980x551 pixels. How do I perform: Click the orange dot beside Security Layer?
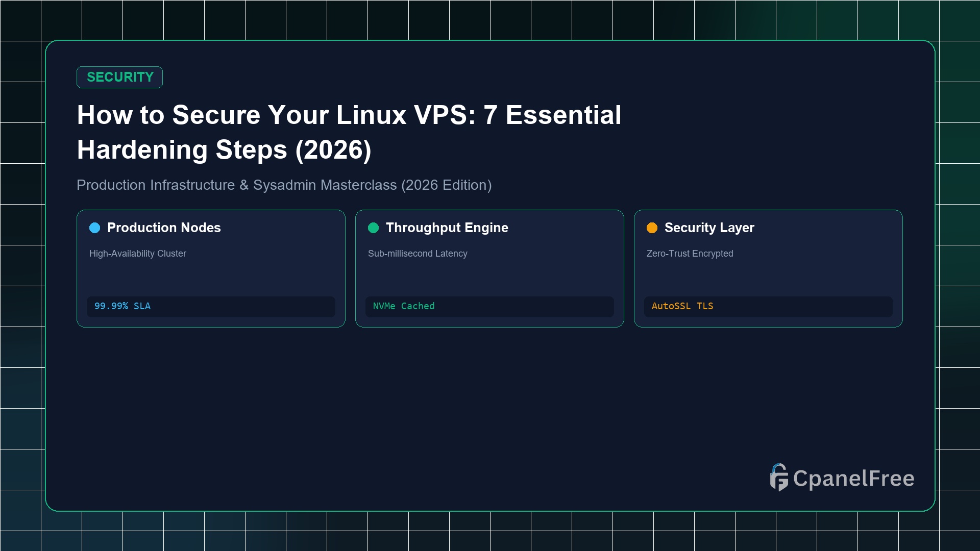652,228
